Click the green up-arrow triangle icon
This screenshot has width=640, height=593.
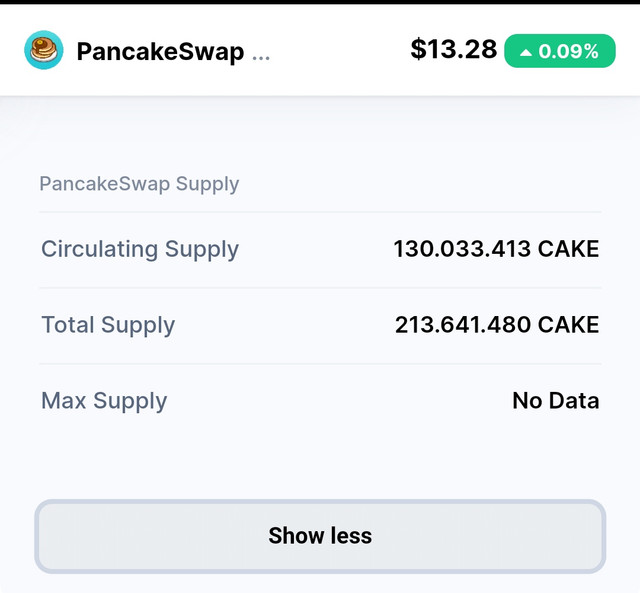526,52
